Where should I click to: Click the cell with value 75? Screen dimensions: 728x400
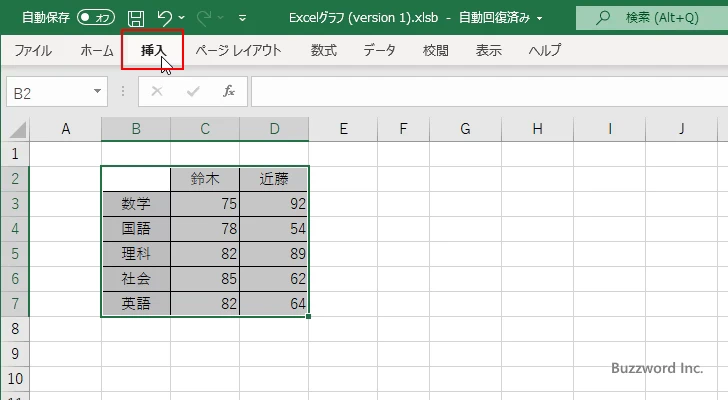click(205, 204)
